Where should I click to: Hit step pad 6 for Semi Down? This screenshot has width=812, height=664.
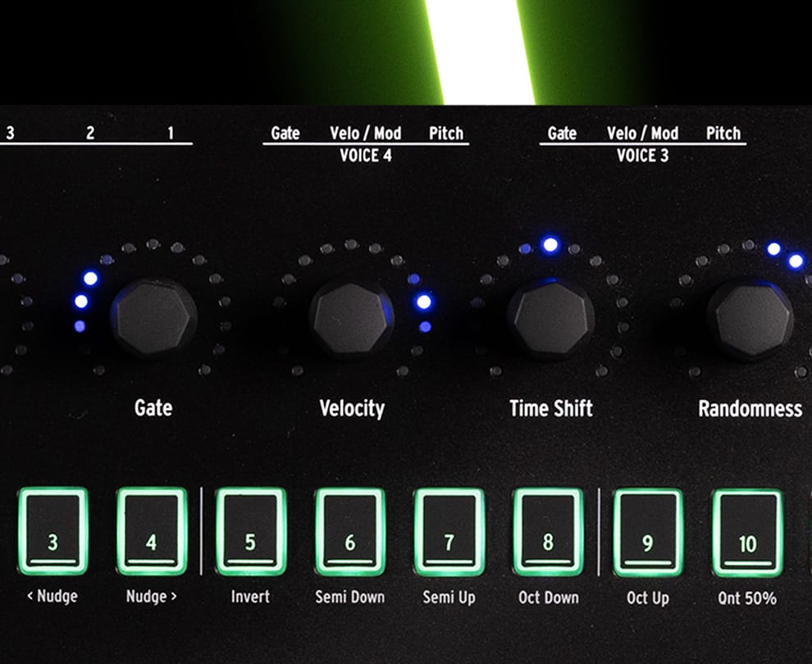point(350,531)
